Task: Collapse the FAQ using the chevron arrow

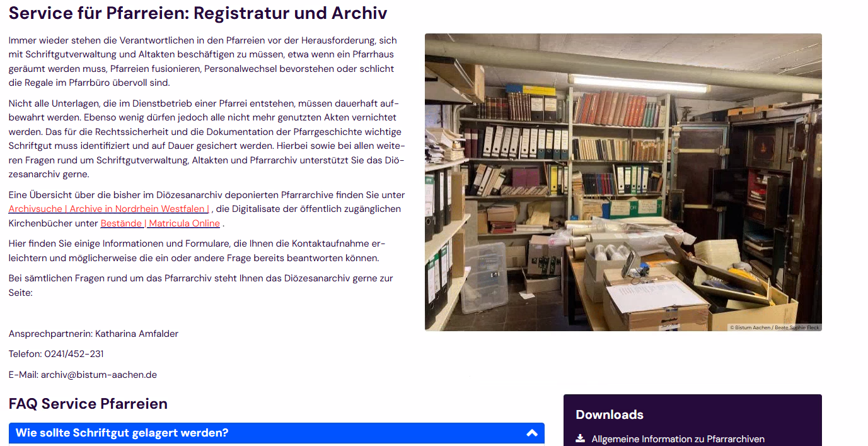Action: pos(532,433)
